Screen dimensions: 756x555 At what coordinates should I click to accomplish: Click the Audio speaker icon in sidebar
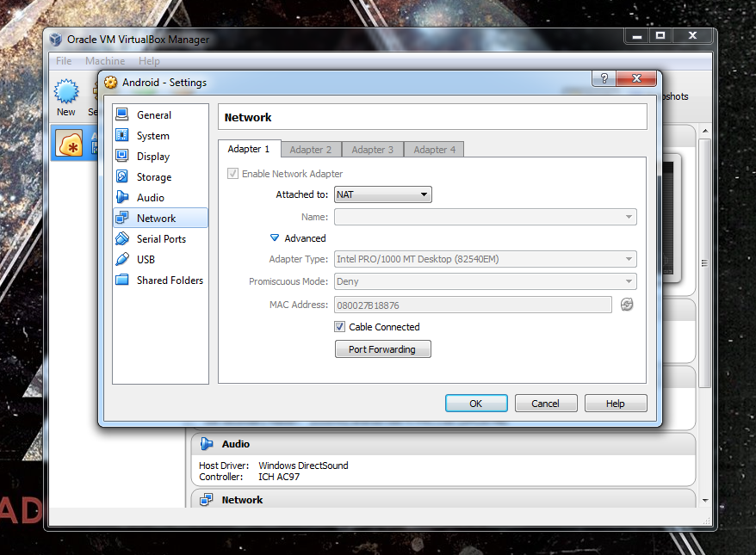pyautogui.click(x=122, y=197)
